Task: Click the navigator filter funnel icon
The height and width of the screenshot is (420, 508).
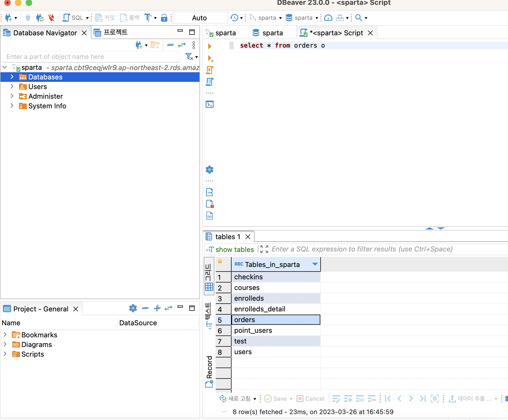Action: pyautogui.click(x=189, y=57)
